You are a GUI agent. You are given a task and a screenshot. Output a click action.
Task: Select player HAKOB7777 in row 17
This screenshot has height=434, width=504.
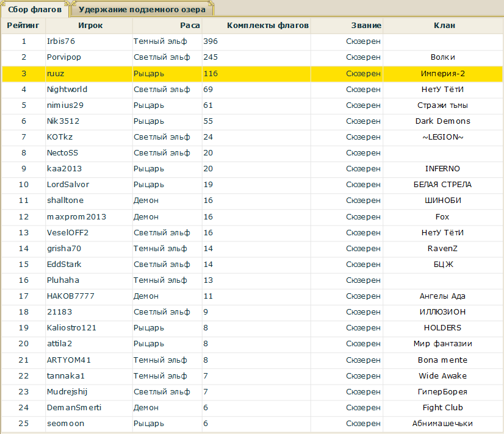coord(71,296)
